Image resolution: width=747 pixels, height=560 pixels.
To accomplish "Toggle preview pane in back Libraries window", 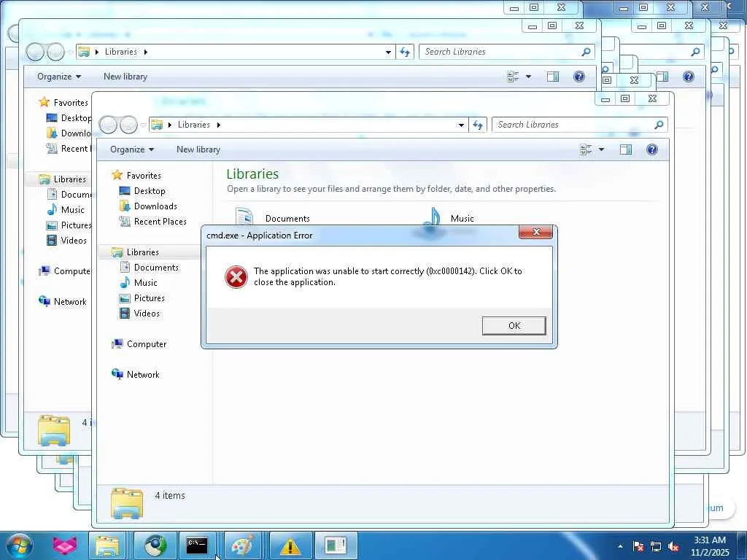I will tap(553, 77).
